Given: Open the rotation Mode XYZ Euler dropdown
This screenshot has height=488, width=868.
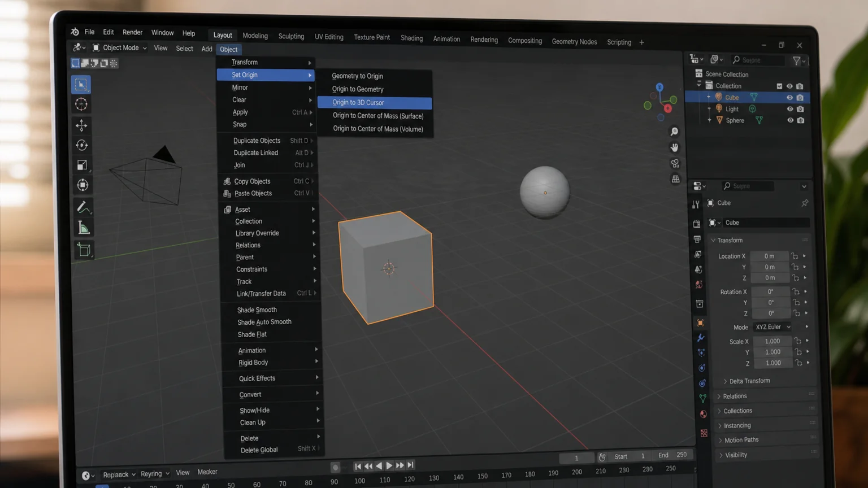Looking at the screenshot, I should pyautogui.click(x=773, y=327).
